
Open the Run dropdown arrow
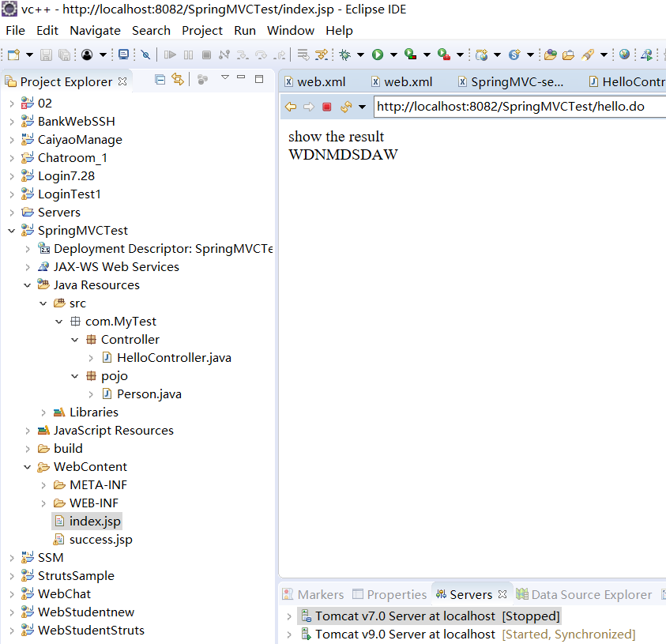coord(393,55)
